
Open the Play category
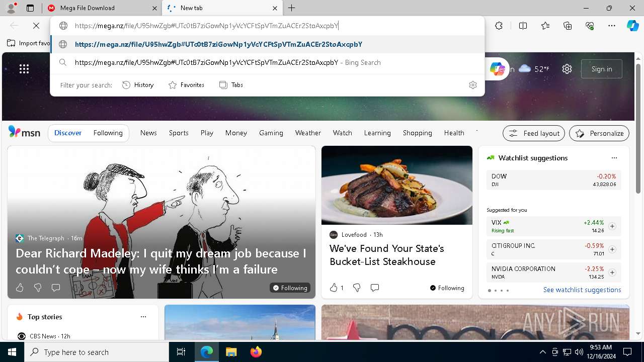tap(207, 133)
